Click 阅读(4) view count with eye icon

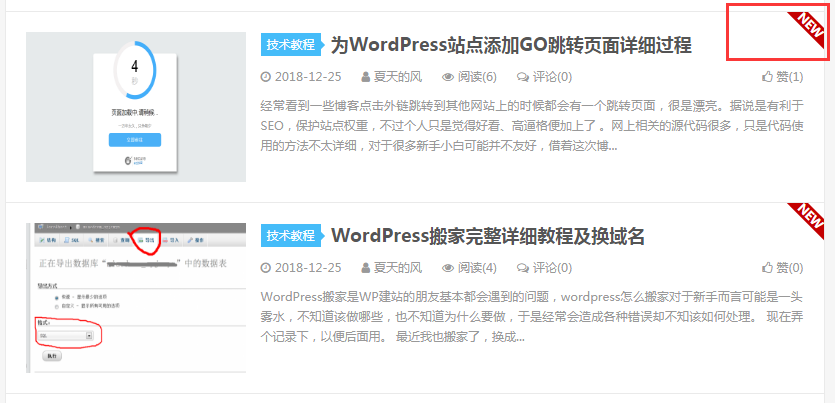469,268
